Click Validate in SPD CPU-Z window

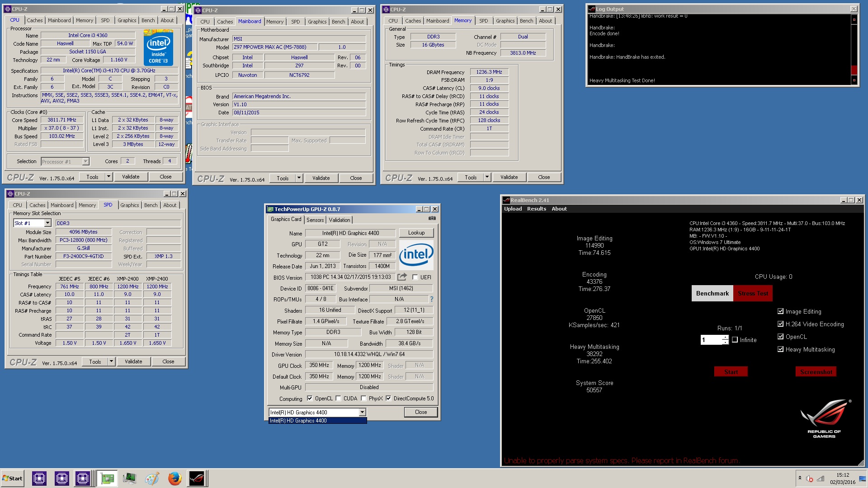coord(133,361)
